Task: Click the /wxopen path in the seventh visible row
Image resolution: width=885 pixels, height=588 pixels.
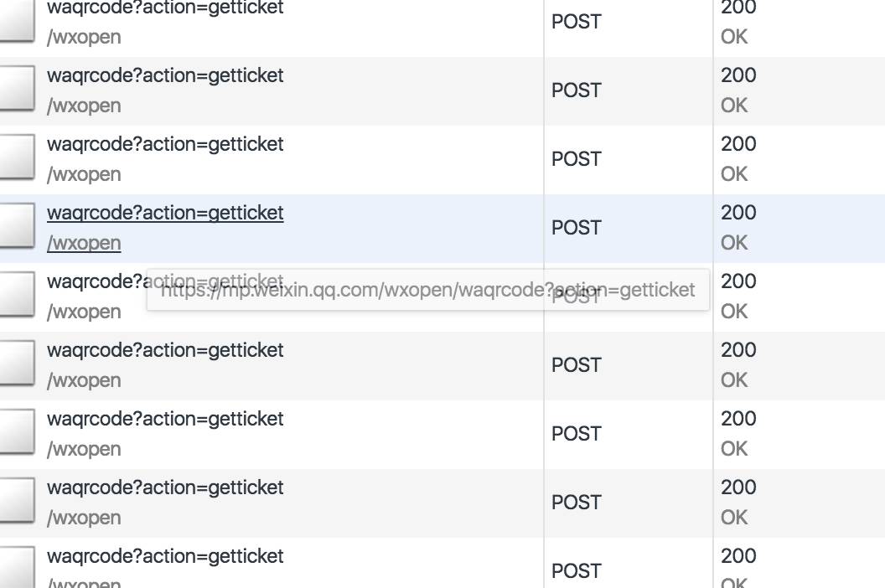Action: pyautogui.click(x=84, y=449)
